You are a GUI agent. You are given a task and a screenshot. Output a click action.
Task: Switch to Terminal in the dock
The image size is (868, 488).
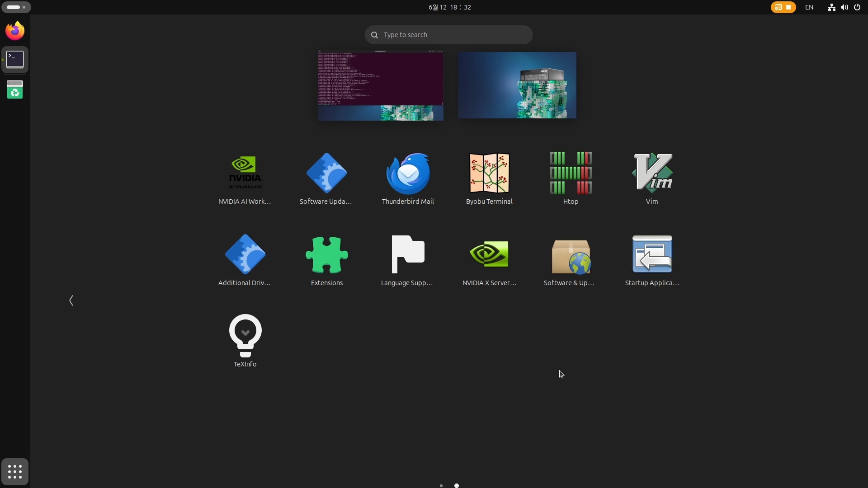[15, 60]
